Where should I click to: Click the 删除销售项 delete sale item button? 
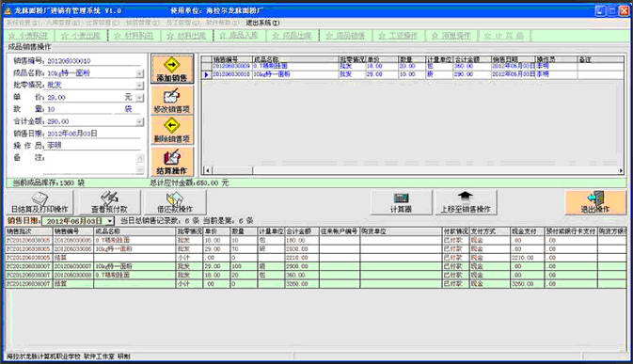click(172, 131)
